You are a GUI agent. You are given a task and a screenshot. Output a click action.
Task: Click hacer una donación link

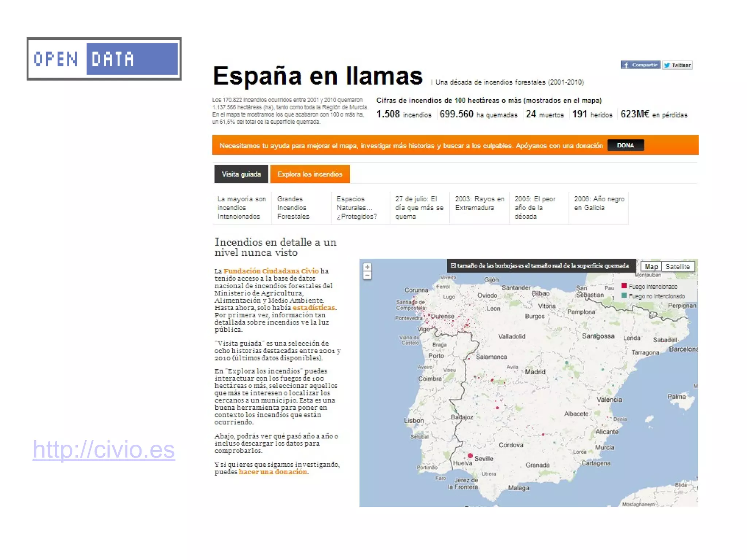tap(273, 472)
